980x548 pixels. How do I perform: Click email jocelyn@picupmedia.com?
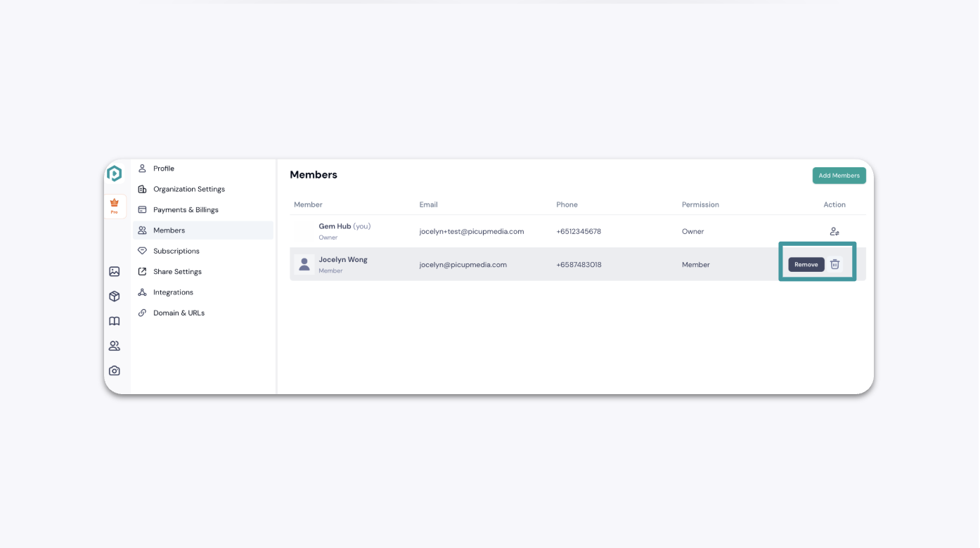click(x=463, y=265)
